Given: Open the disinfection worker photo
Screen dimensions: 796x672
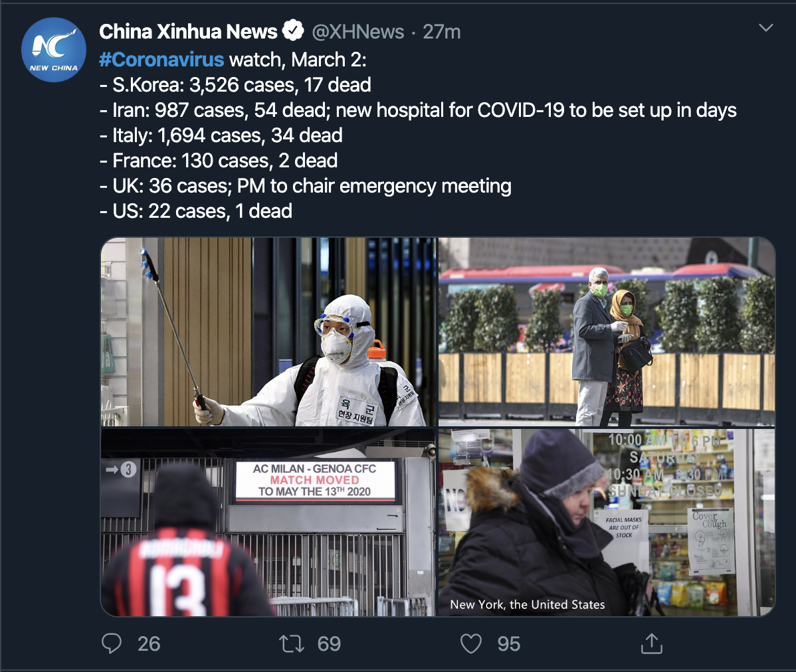Looking at the screenshot, I should pyautogui.click(x=268, y=332).
